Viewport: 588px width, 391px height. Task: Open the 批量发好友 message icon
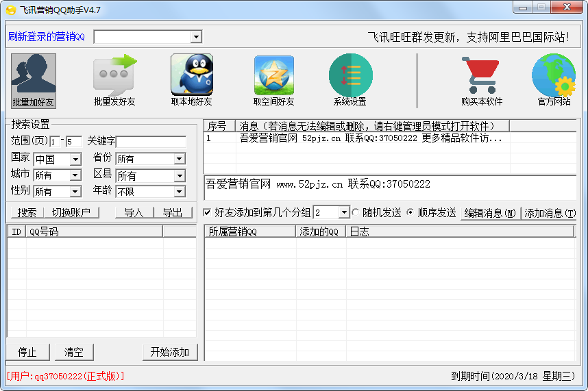click(114, 75)
